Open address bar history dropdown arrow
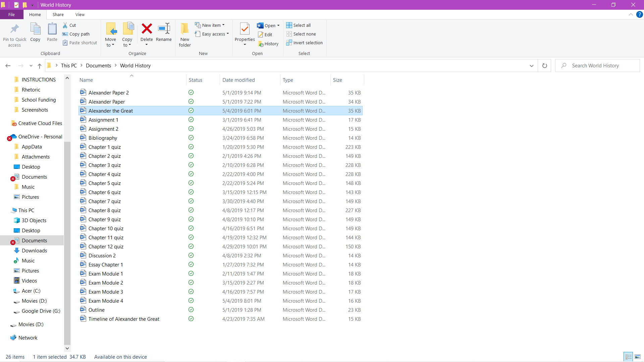The height and width of the screenshot is (362, 644). (532, 66)
